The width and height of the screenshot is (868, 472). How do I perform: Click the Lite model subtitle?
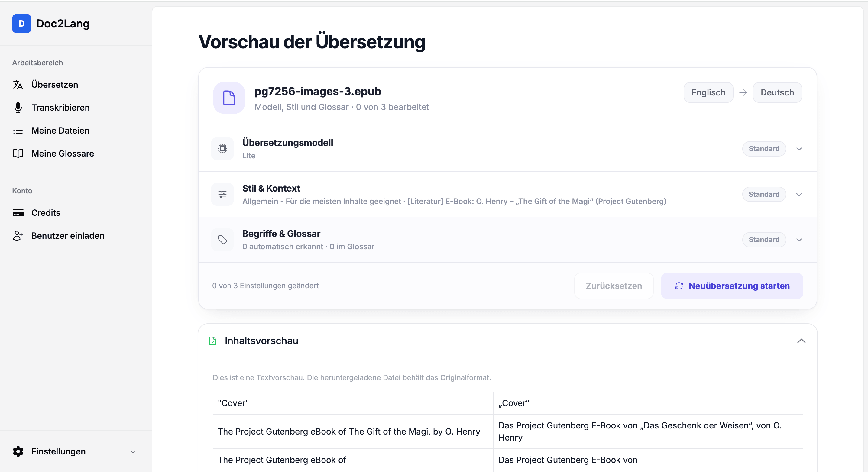[x=249, y=156]
